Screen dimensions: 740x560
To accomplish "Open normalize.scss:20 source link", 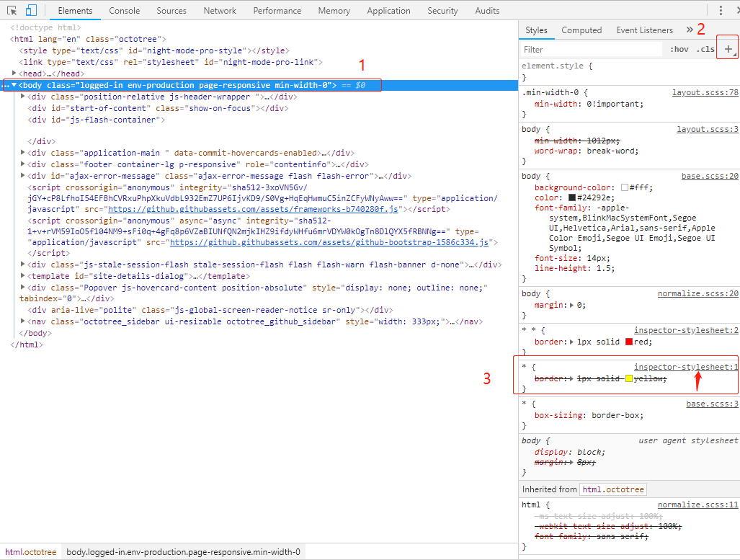I will (x=698, y=293).
